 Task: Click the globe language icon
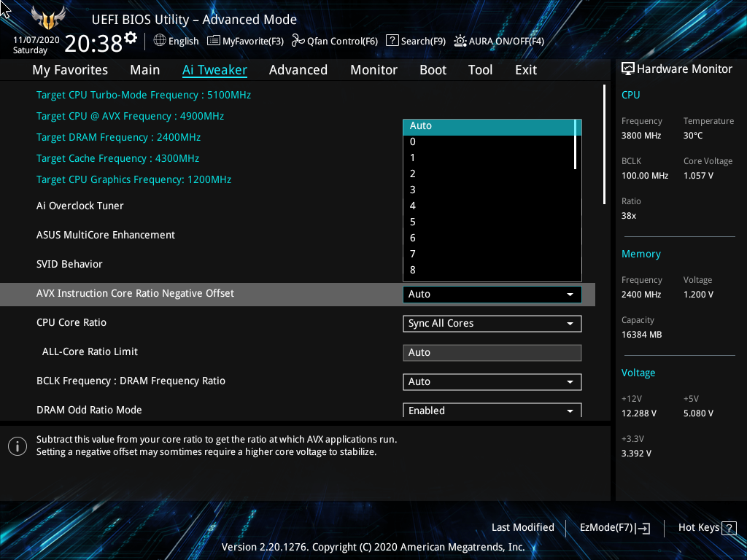tap(160, 41)
